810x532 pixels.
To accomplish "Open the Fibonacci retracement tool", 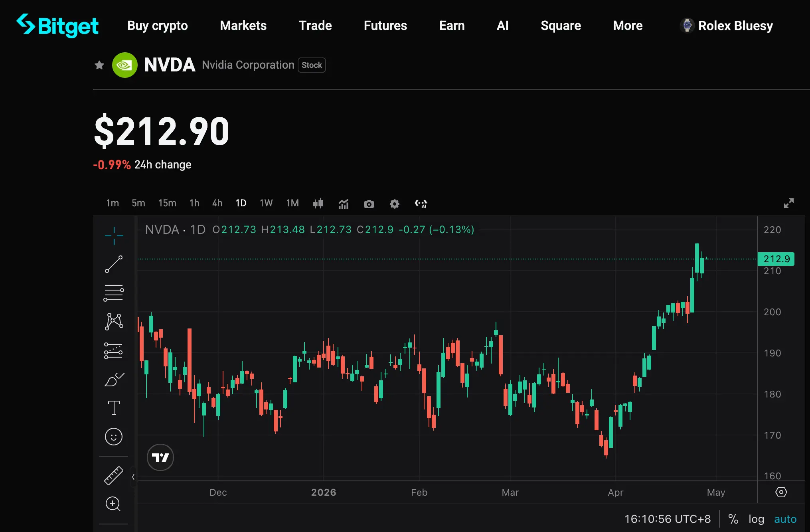I will point(114,293).
